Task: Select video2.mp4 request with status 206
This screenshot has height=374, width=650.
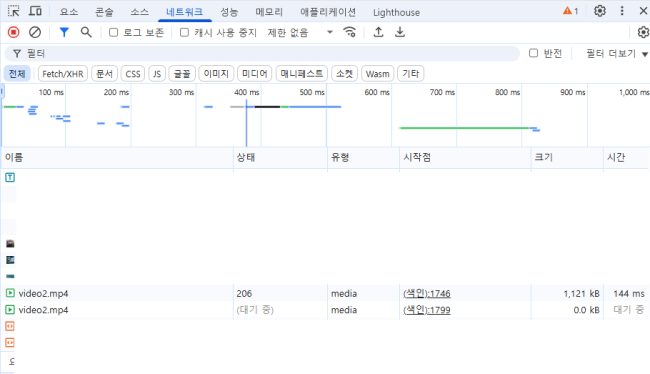Action: click(x=325, y=293)
